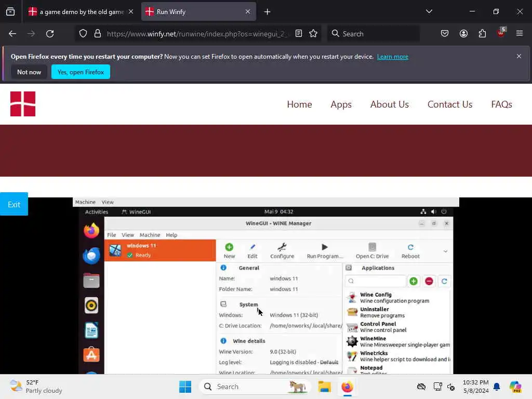The height and width of the screenshot is (399, 532).
Task: Open Control Panel application entry
Action: pos(397,327)
